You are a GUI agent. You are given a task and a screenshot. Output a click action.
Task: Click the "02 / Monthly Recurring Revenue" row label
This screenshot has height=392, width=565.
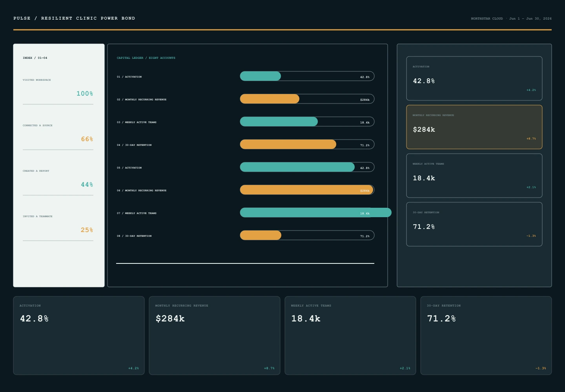point(142,100)
